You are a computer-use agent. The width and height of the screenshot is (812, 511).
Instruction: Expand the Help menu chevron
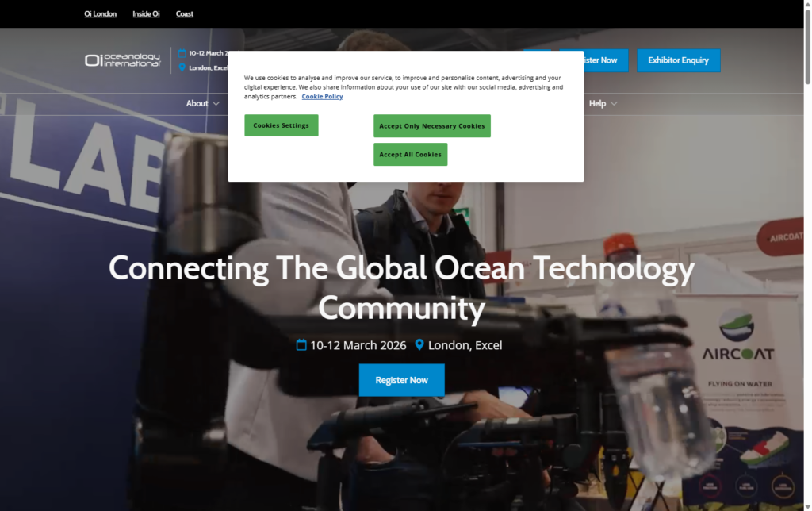point(614,104)
